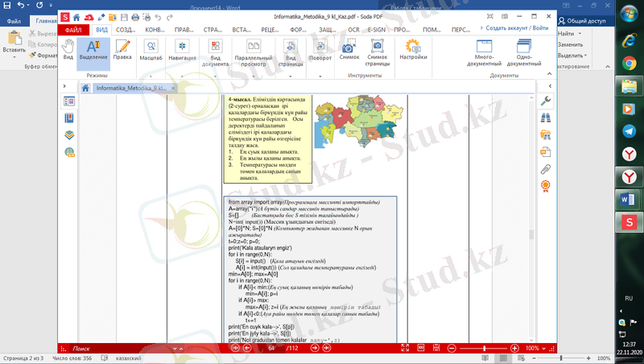Toggle Параллельный просмотр side-by-side view
Image resolution: width=644 pixels, height=364 pixels.
(x=254, y=51)
